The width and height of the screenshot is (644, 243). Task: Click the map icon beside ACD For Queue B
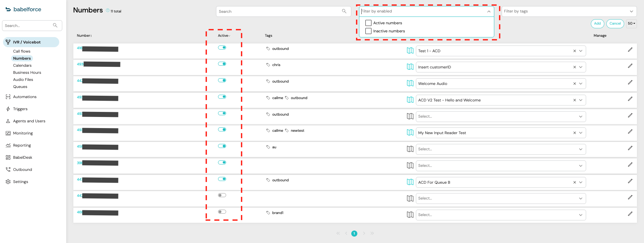[410, 182]
